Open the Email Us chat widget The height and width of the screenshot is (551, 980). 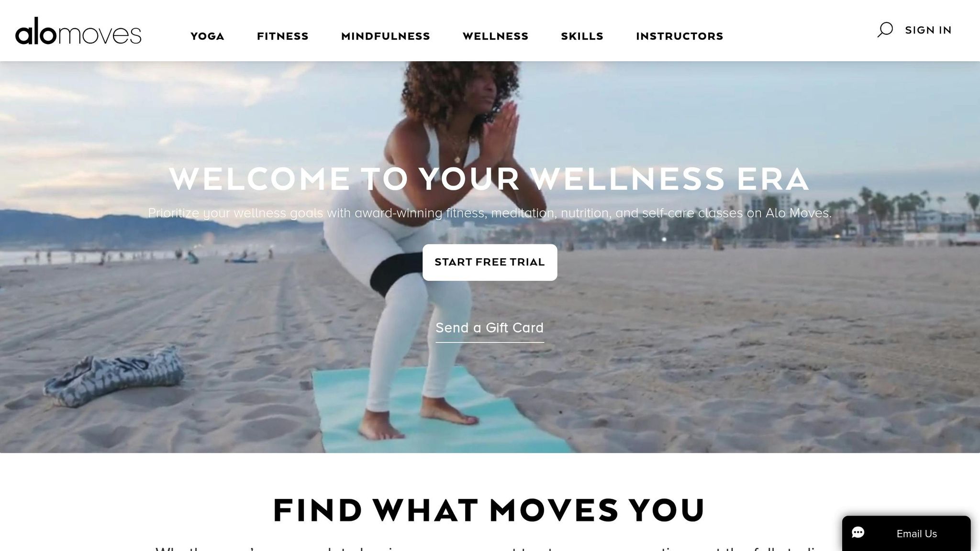click(x=906, y=533)
